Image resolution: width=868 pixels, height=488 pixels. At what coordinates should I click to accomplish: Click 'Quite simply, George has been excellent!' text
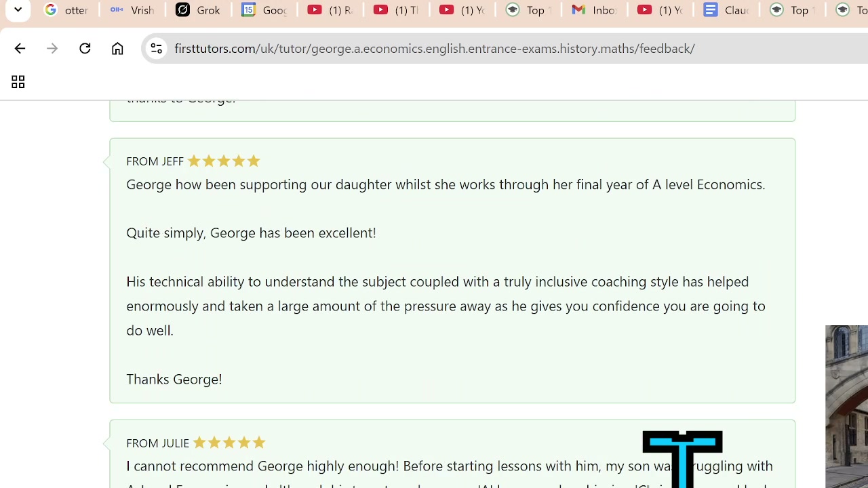pyautogui.click(x=251, y=232)
